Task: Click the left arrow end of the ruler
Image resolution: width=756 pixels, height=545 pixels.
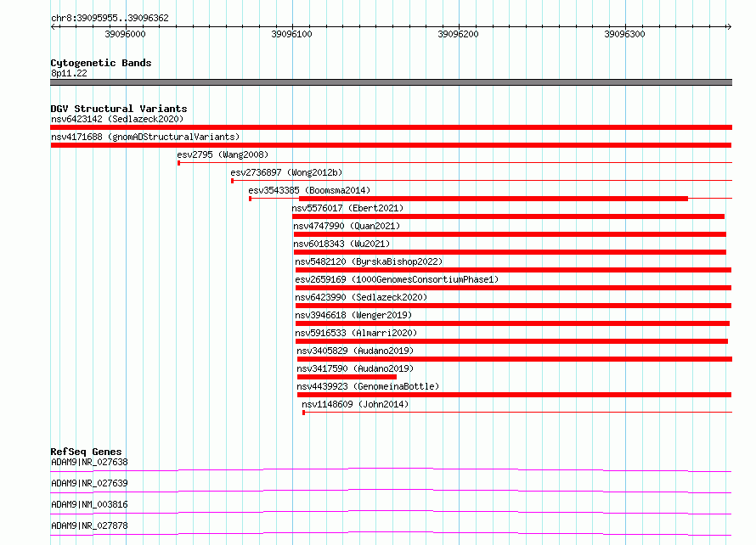Action: tap(53, 26)
